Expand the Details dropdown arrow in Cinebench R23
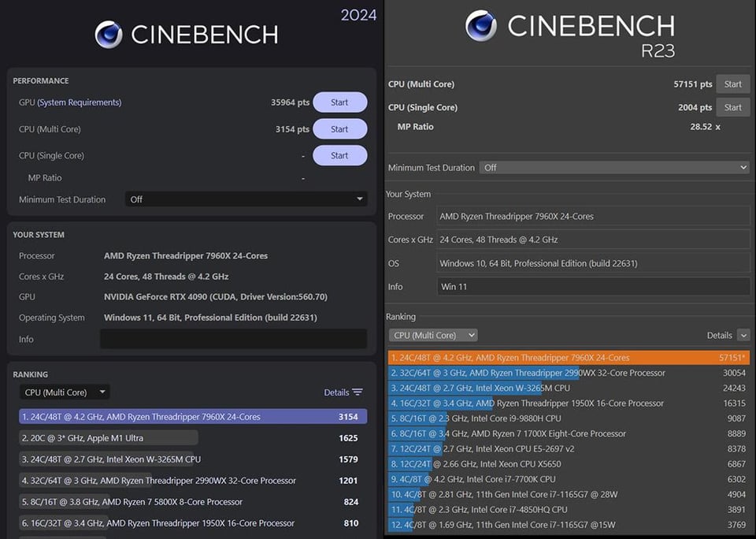The image size is (756, 539). click(743, 335)
